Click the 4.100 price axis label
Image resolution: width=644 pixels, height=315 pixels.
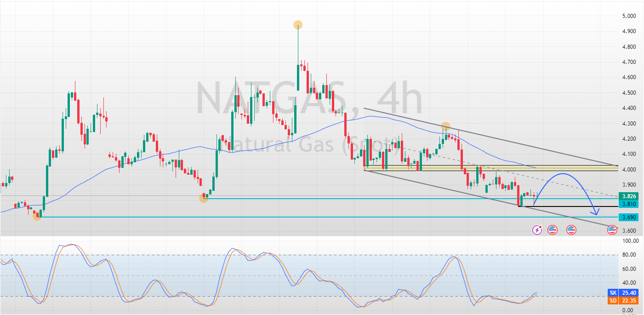pos(630,154)
